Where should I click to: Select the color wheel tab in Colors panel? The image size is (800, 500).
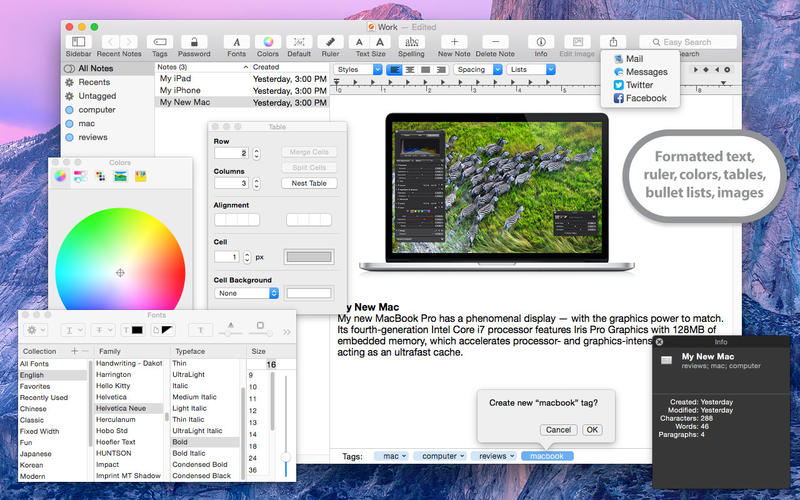pyautogui.click(x=61, y=176)
